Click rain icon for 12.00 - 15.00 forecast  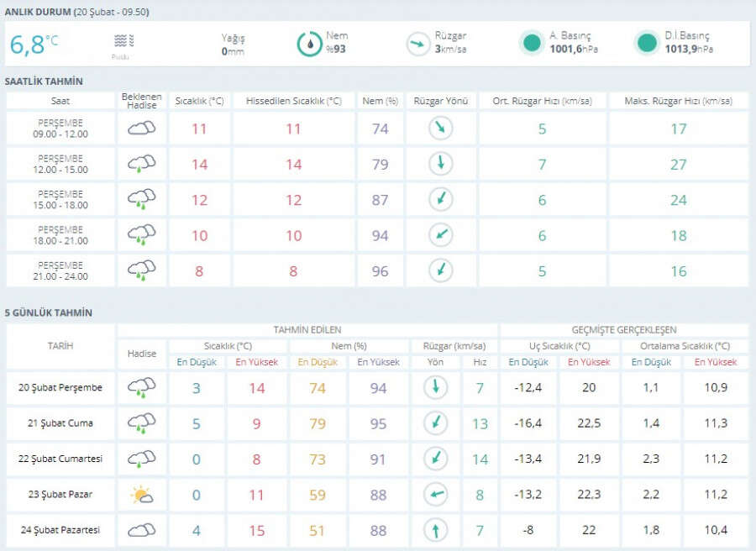[x=141, y=164]
